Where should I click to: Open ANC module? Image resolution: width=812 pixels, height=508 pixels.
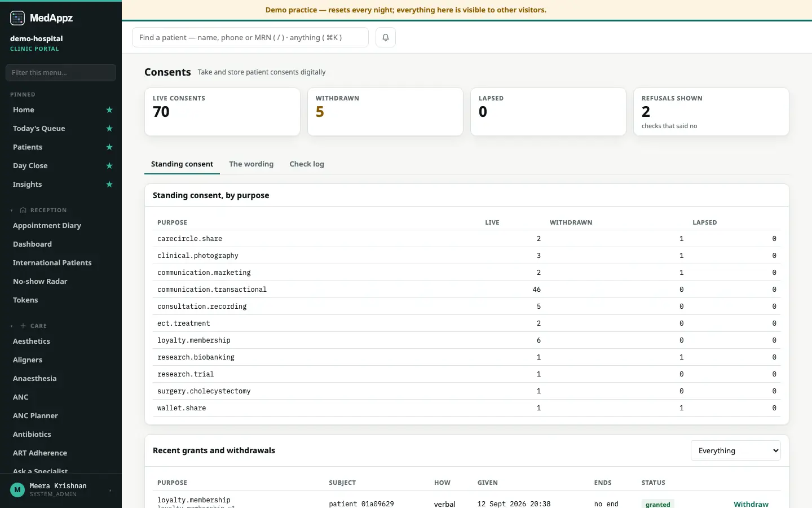pyautogui.click(x=21, y=397)
